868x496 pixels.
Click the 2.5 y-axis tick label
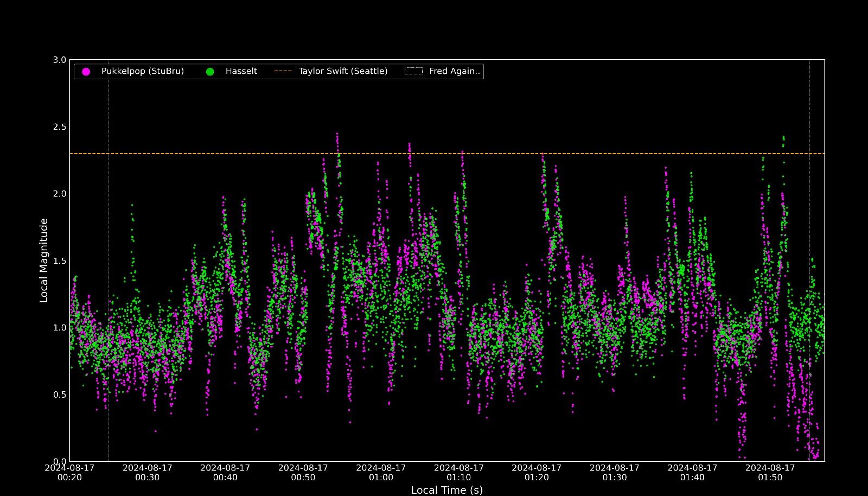click(60, 127)
